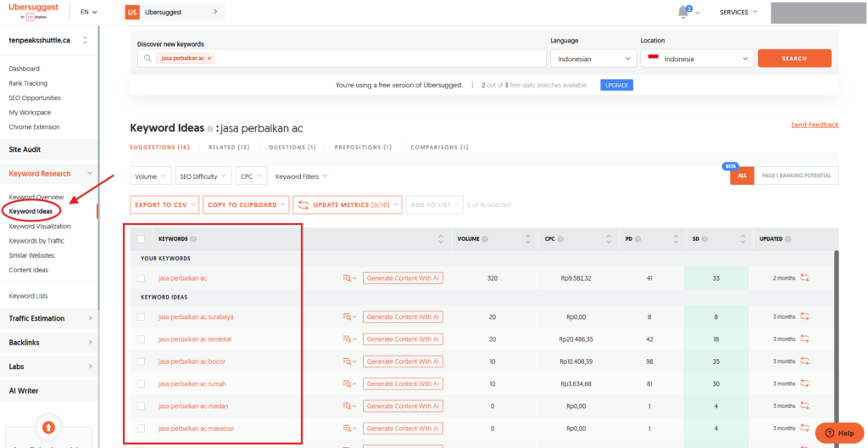Click the PD column info icon
Image resolution: width=868 pixels, height=448 pixels.
637,239
